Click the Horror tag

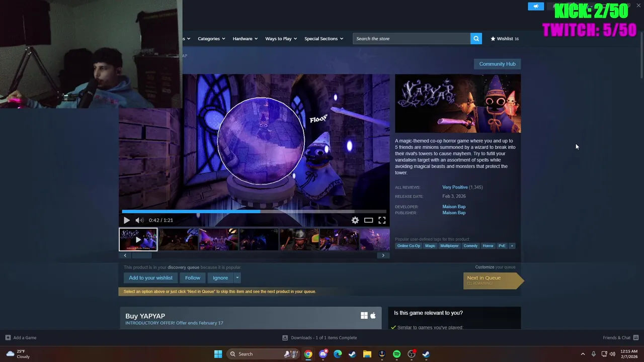click(488, 246)
